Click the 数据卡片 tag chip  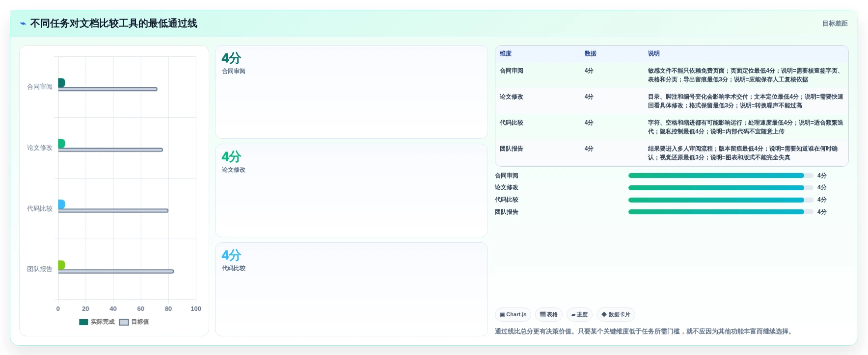click(x=616, y=314)
